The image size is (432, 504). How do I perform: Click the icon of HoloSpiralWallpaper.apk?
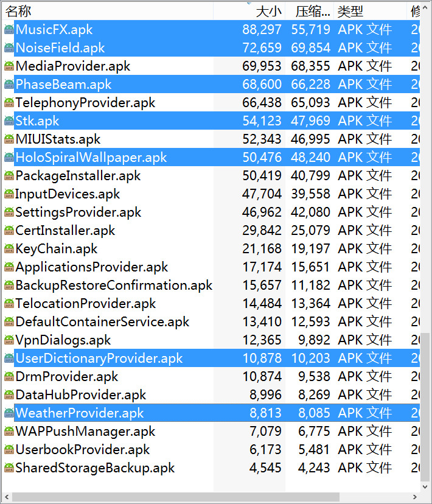(9, 158)
